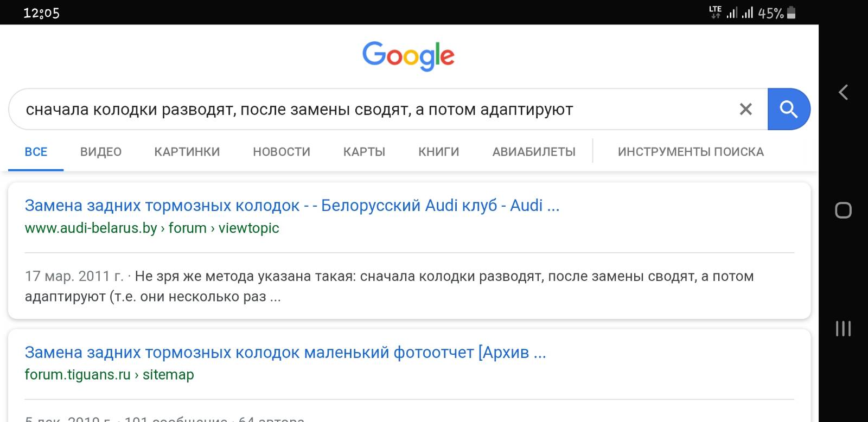Tap the Google logo
Viewport: 868px width, 422px height.
[408, 56]
